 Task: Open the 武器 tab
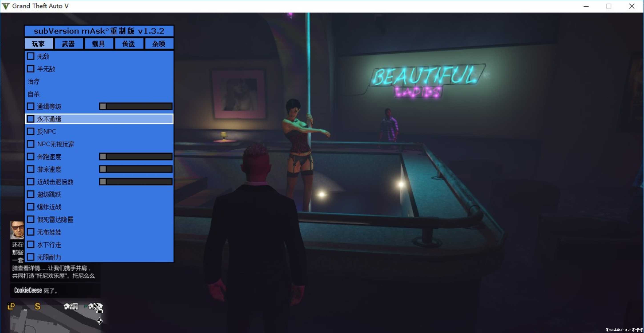68,44
